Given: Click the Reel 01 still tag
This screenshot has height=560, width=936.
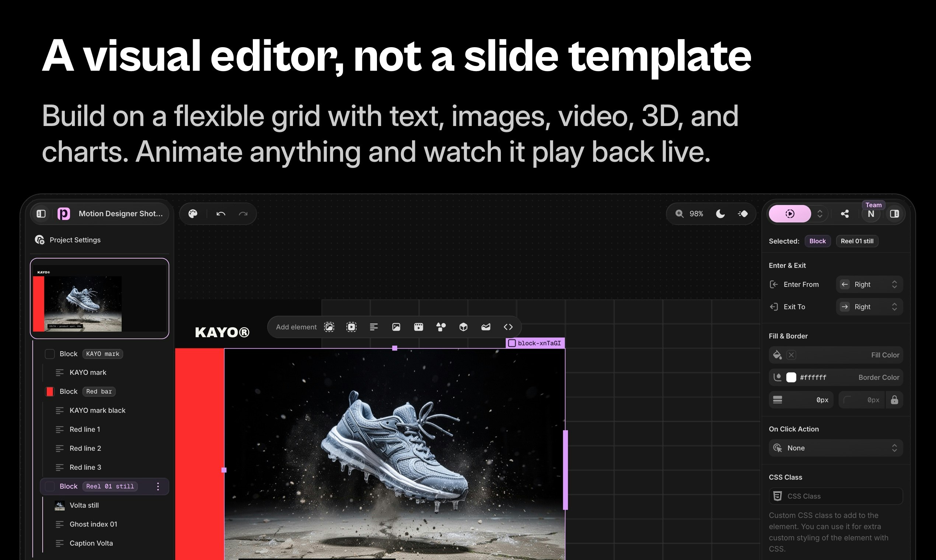Looking at the screenshot, I should (x=857, y=241).
